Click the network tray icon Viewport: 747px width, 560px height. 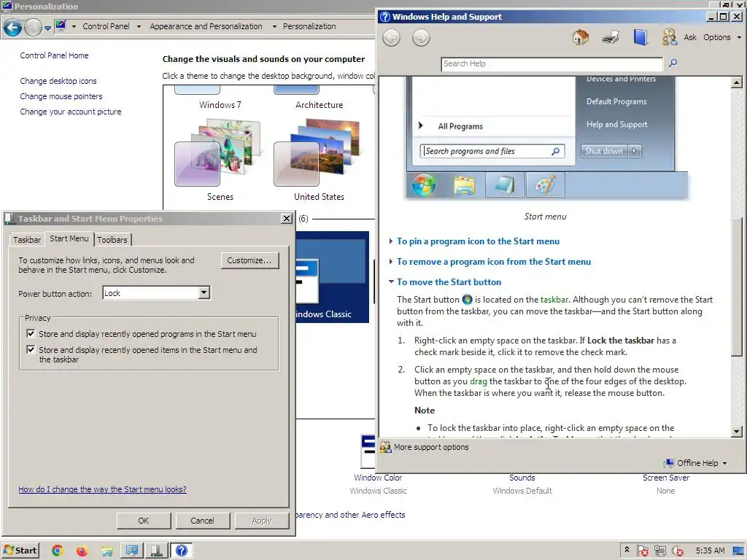(659, 551)
